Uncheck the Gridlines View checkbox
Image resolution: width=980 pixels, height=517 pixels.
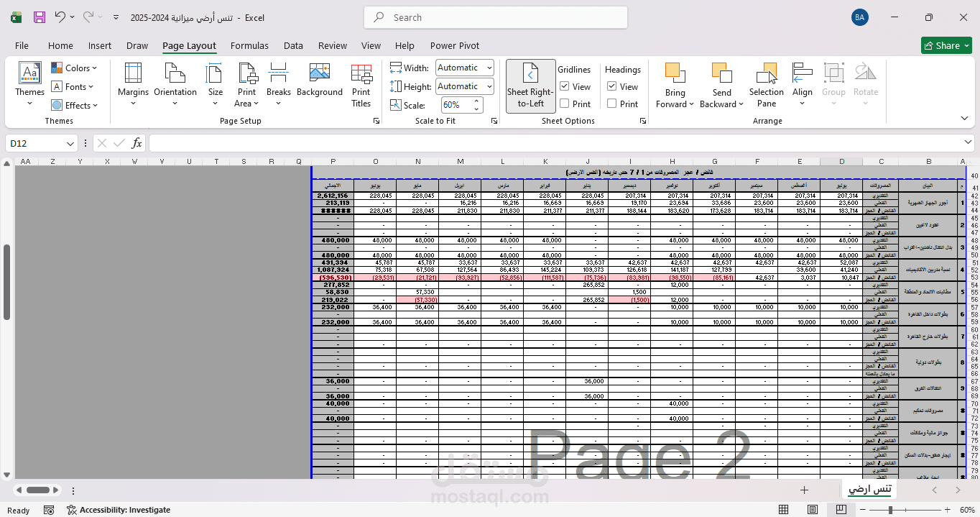(x=565, y=86)
